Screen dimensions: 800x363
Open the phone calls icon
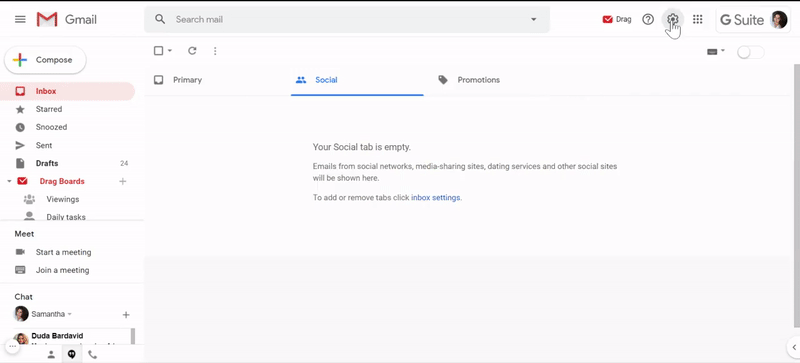[92, 354]
